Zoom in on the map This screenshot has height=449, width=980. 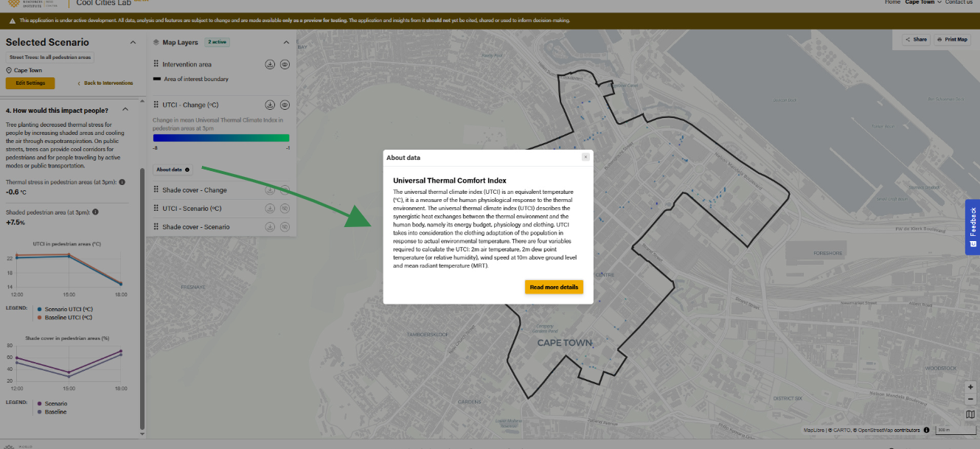[970, 387]
